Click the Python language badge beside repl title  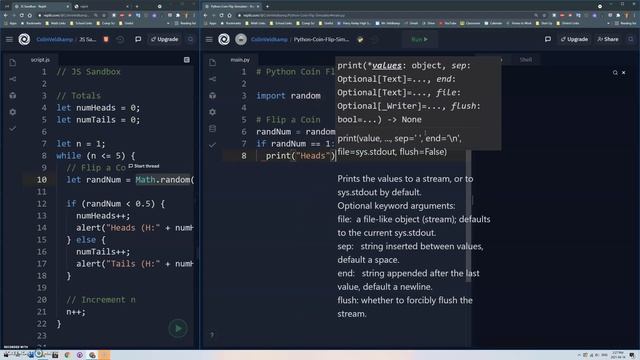(360, 40)
